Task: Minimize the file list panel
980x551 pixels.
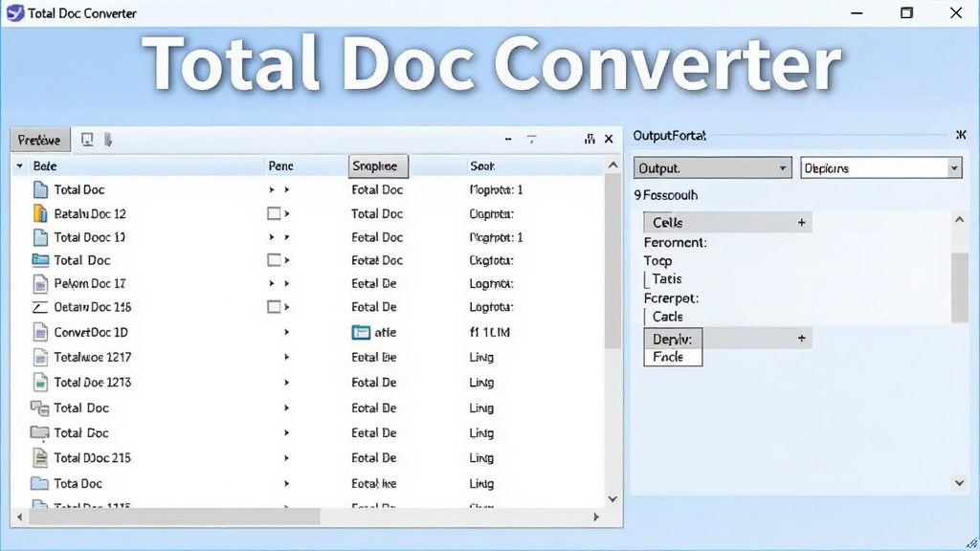Action: (x=508, y=139)
